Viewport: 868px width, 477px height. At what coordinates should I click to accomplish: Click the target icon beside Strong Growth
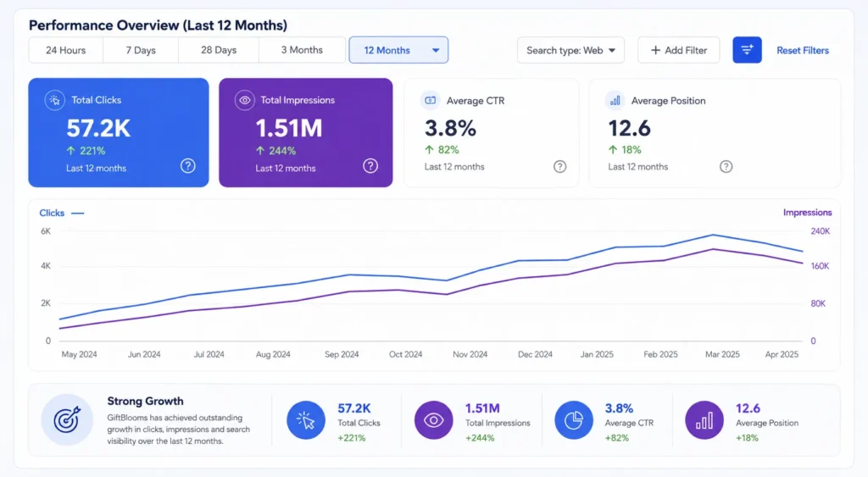[67, 420]
